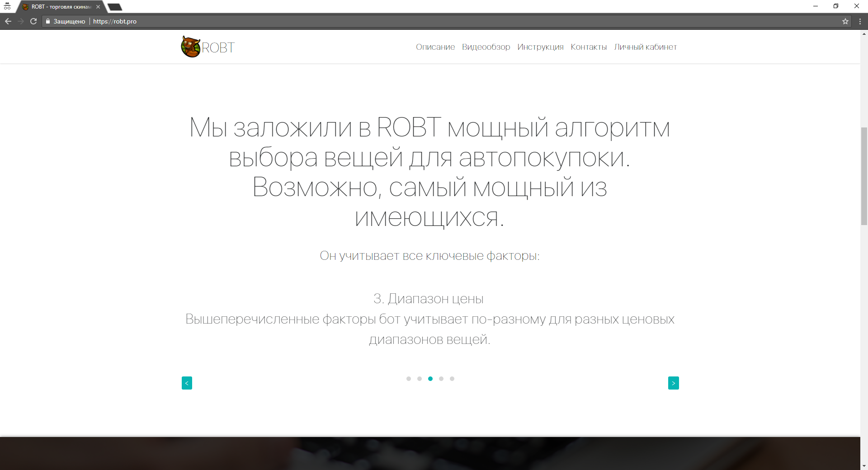The image size is (868, 470).
Task: Open the Видеообзор menu link
Action: tap(486, 47)
